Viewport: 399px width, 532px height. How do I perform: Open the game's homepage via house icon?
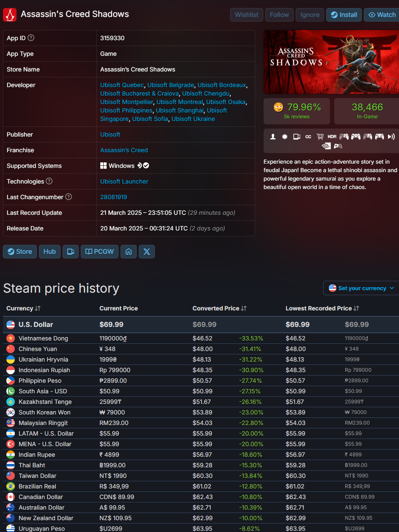click(x=129, y=252)
